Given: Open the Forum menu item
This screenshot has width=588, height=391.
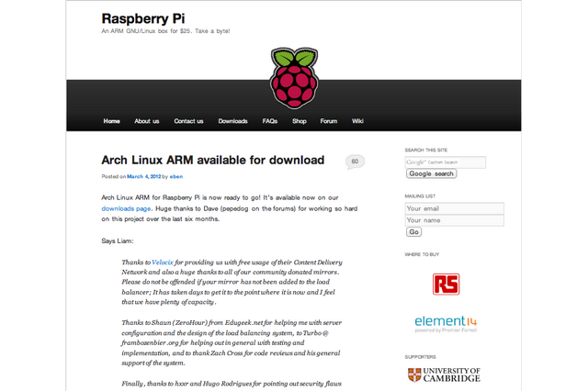Looking at the screenshot, I should click(x=328, y=121).
